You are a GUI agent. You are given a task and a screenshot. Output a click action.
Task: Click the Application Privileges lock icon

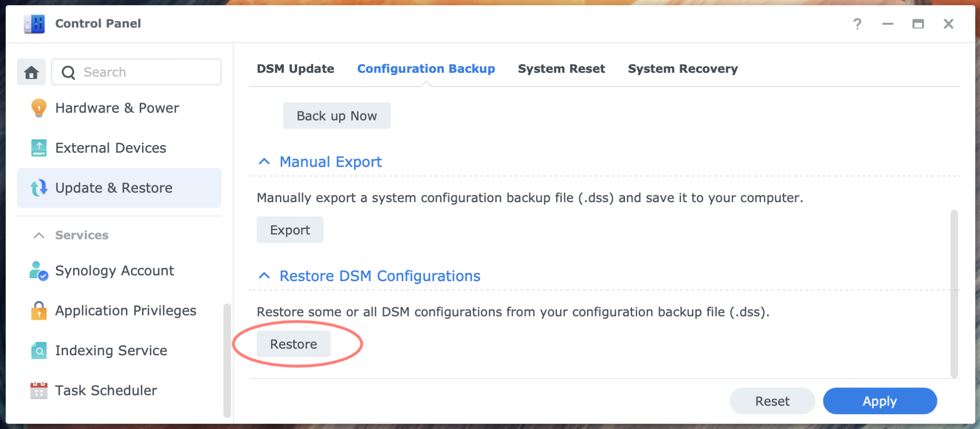(x=38, y=310)
